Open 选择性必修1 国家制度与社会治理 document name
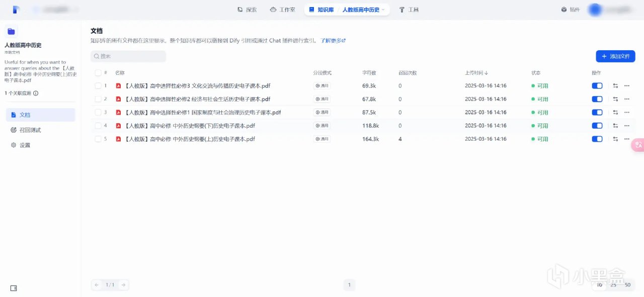 [x=202, y=113]
